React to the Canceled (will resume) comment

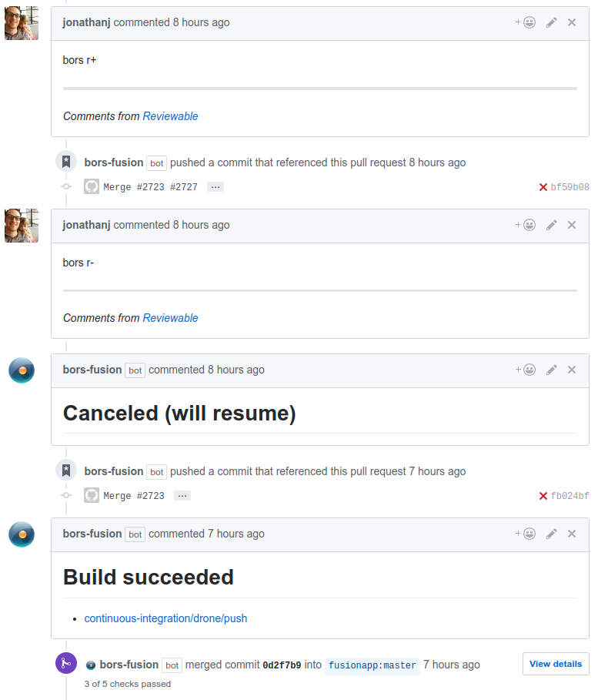tap(526, 370)
